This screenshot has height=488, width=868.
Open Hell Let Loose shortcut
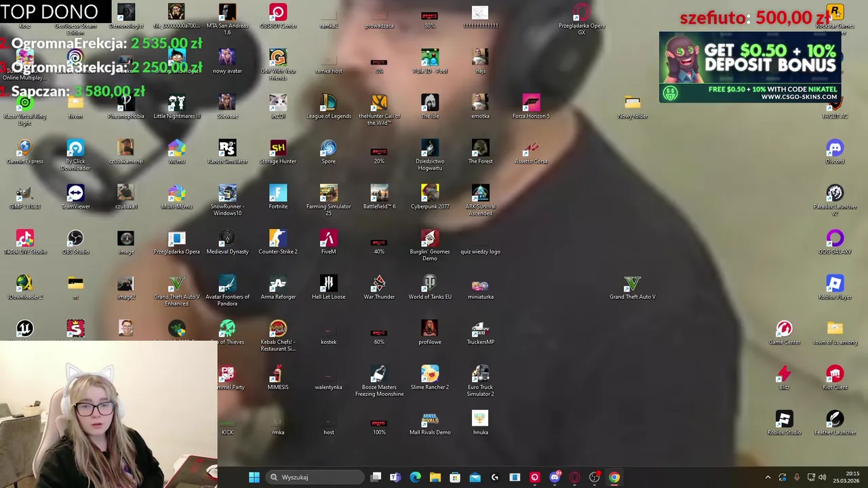328,287
